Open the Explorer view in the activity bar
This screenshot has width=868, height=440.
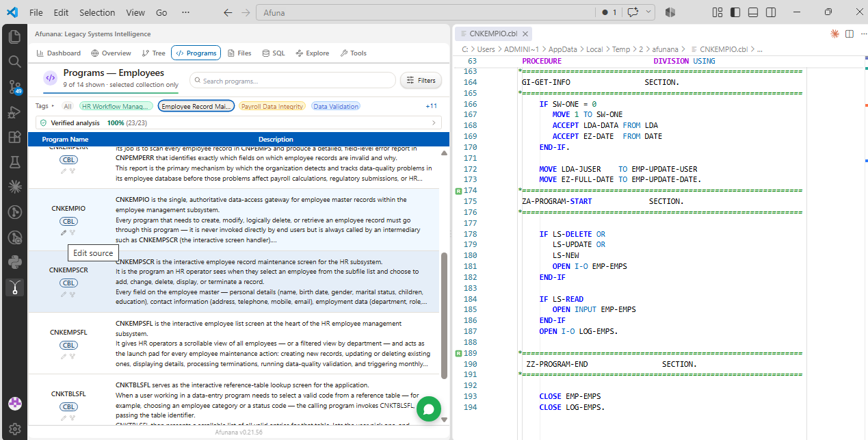click(14, 36)
